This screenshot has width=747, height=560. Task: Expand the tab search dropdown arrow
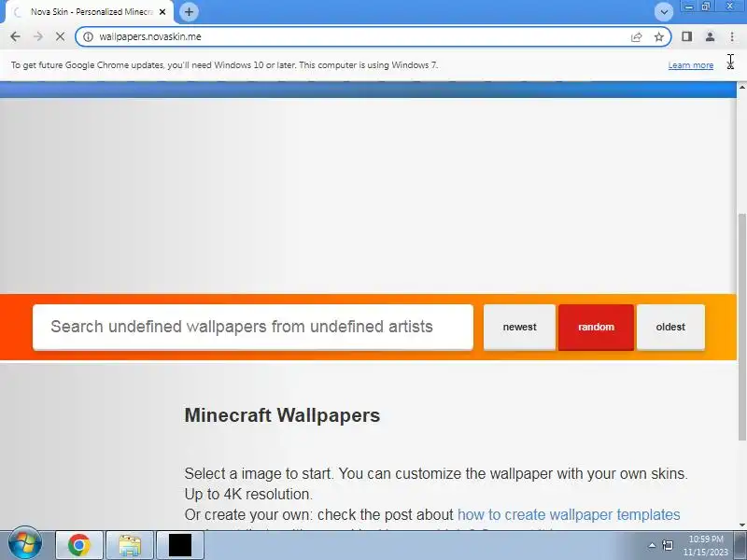pos(664,12)
